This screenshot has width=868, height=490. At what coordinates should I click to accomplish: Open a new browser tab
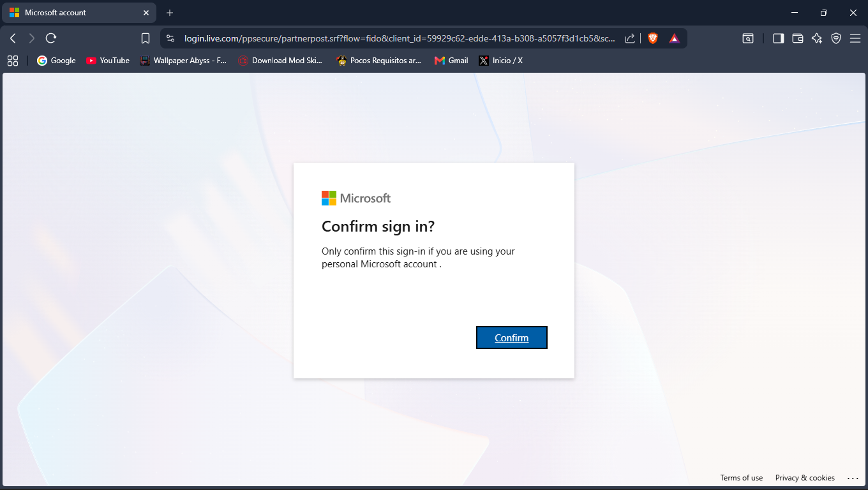tap(170, 13)
